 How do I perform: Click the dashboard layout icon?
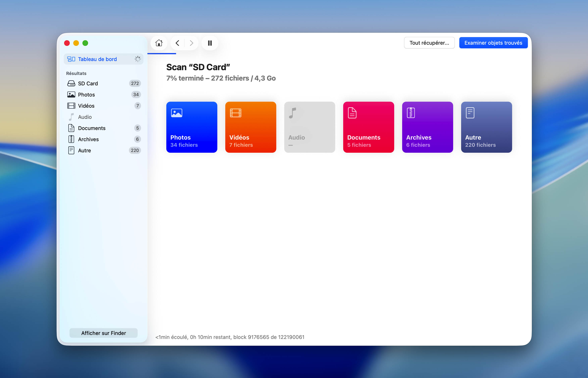click(71, 59)
